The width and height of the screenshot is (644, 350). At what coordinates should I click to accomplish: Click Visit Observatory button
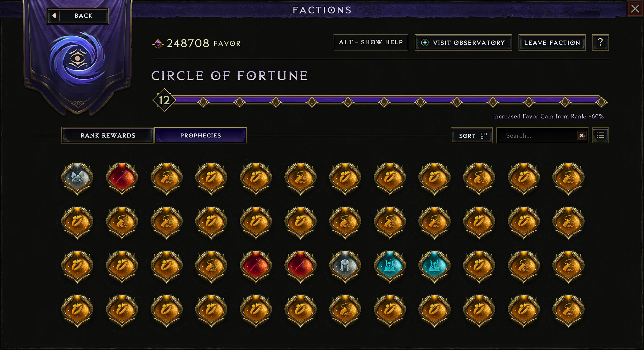coord(463,43)
